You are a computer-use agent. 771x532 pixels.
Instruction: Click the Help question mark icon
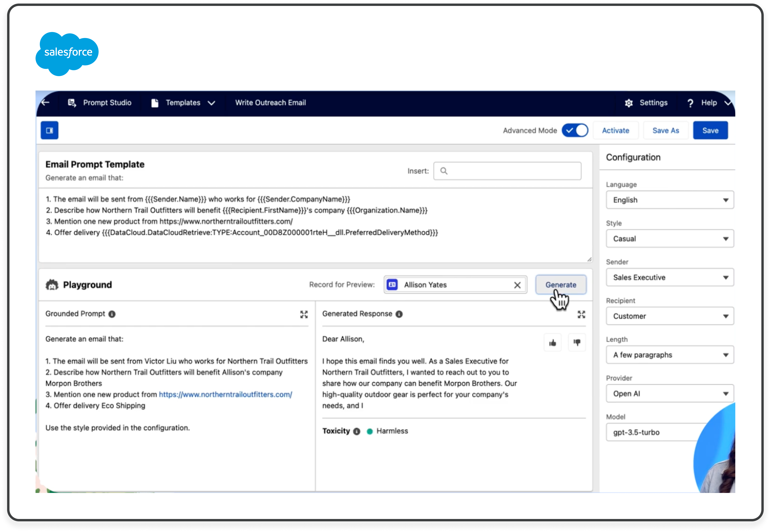pos(690,103)
